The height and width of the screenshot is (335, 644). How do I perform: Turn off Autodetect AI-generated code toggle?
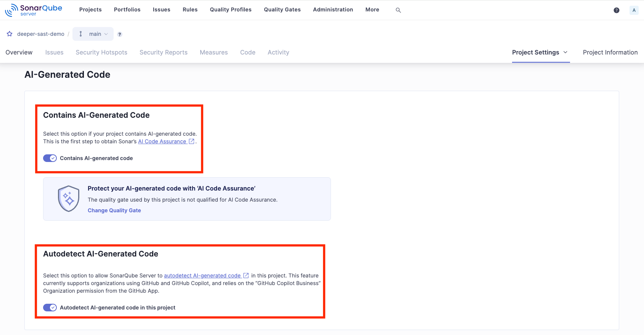tap(50, 308)
